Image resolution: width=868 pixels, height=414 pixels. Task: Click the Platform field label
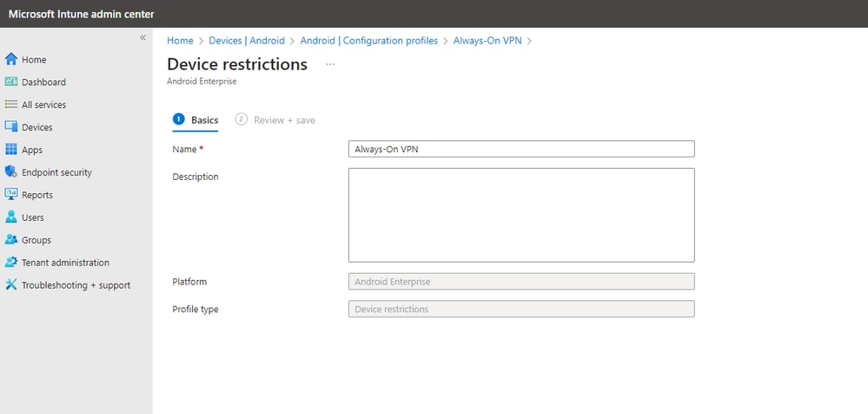(x=189, y=282)
